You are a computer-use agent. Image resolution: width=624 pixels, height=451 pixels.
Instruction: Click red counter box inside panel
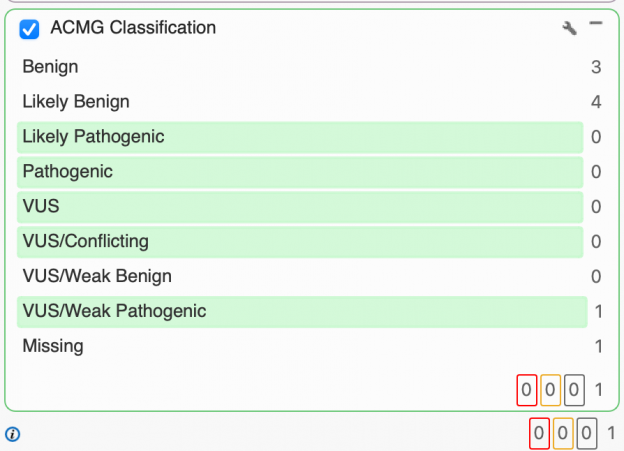(527, 389)
